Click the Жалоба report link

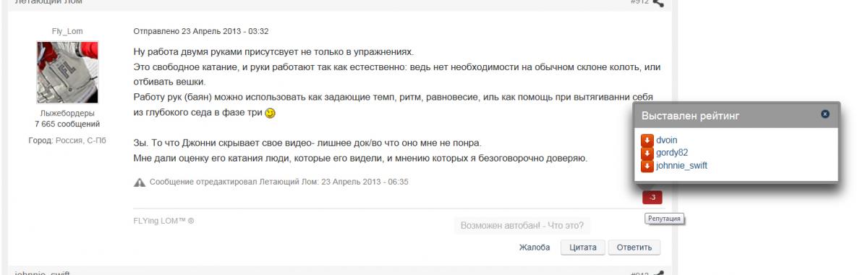point(536,247)
